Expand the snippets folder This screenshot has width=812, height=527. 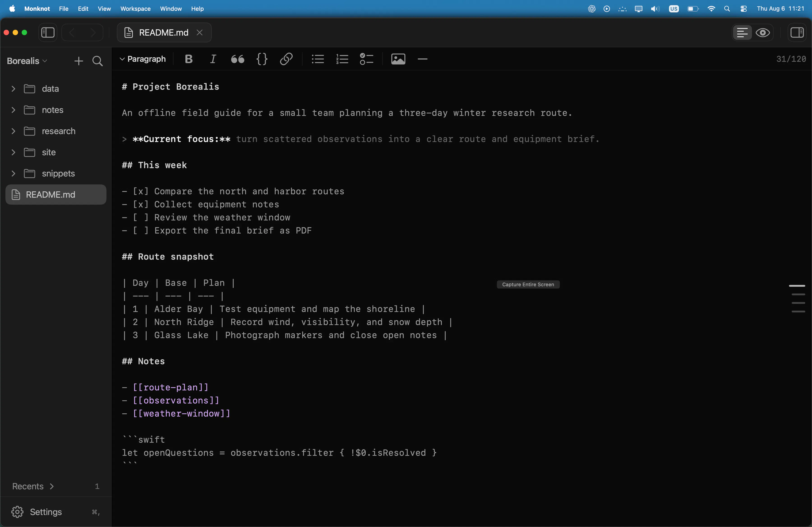[x=13, y=174]
